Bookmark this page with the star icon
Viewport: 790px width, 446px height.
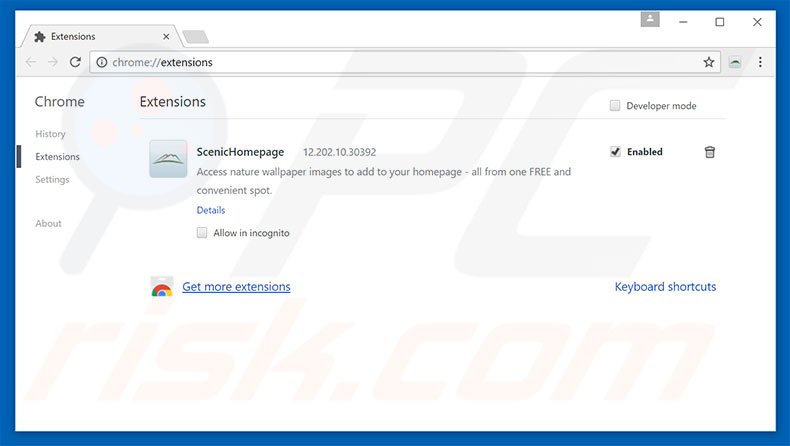pos(709,62)
